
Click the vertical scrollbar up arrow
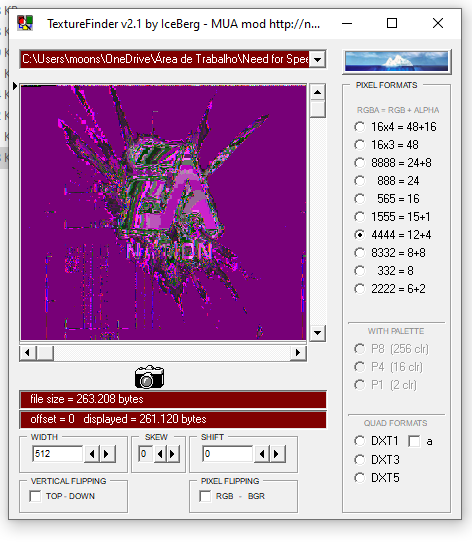click(318, 92)
